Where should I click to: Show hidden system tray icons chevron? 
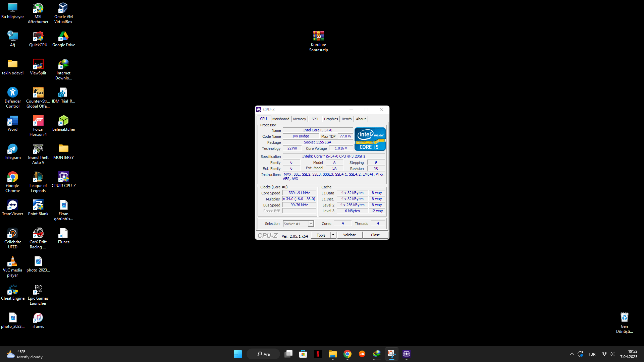pyautogui.click(x=572, y=354)
